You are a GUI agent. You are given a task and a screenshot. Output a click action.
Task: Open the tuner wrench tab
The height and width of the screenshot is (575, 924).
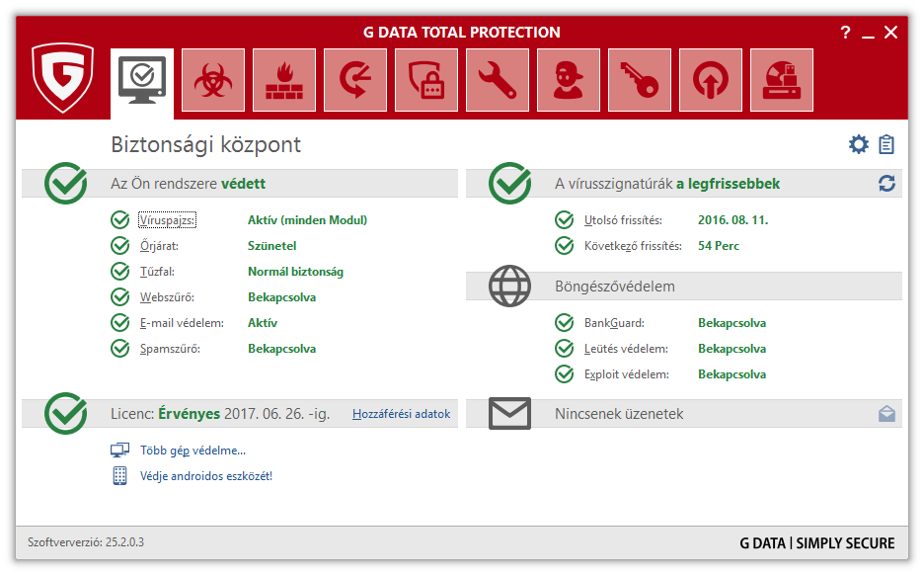498,80
